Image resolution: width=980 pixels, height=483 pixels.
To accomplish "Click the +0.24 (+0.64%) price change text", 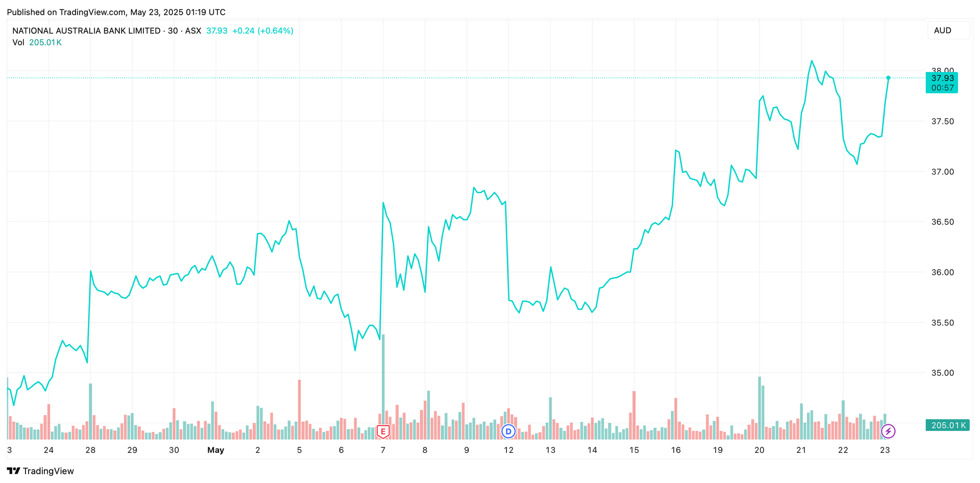I will pyautogui.click(x=262, y=31).
